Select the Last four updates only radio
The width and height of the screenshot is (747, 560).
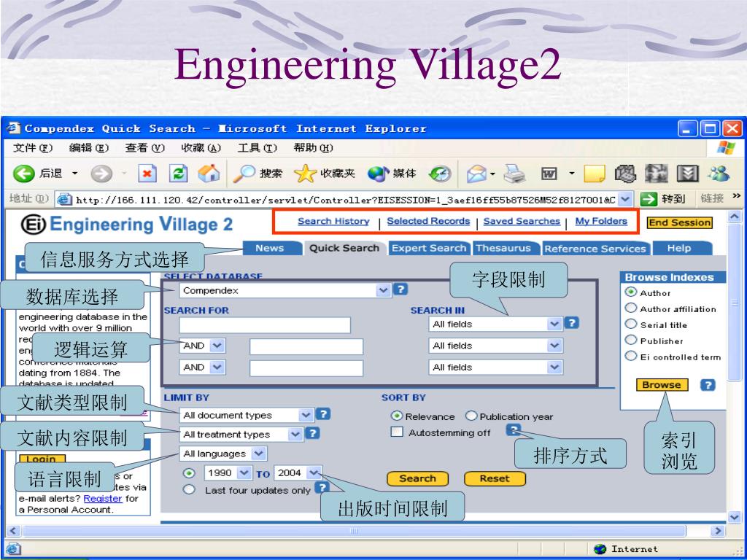tap(189, 489)
